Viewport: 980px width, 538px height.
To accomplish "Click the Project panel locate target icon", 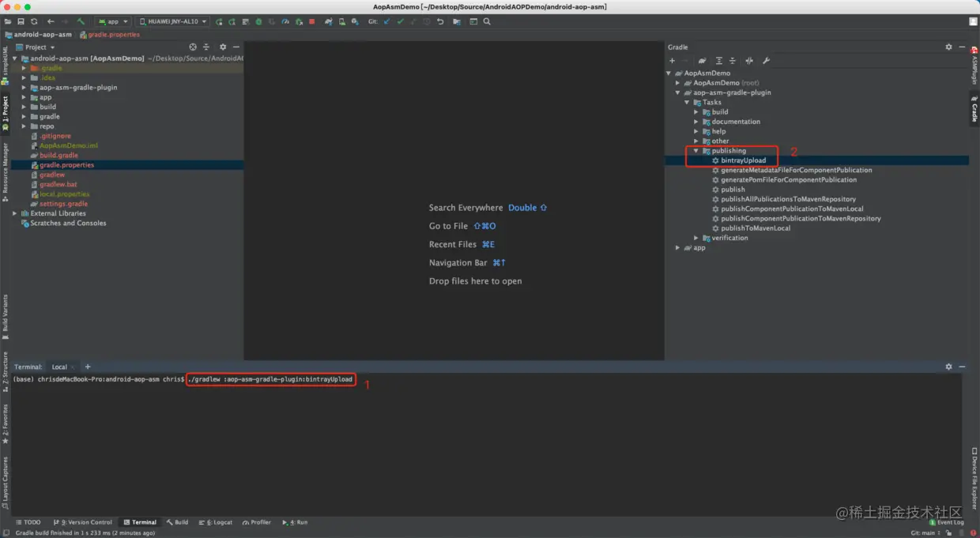I will [193, 47].
